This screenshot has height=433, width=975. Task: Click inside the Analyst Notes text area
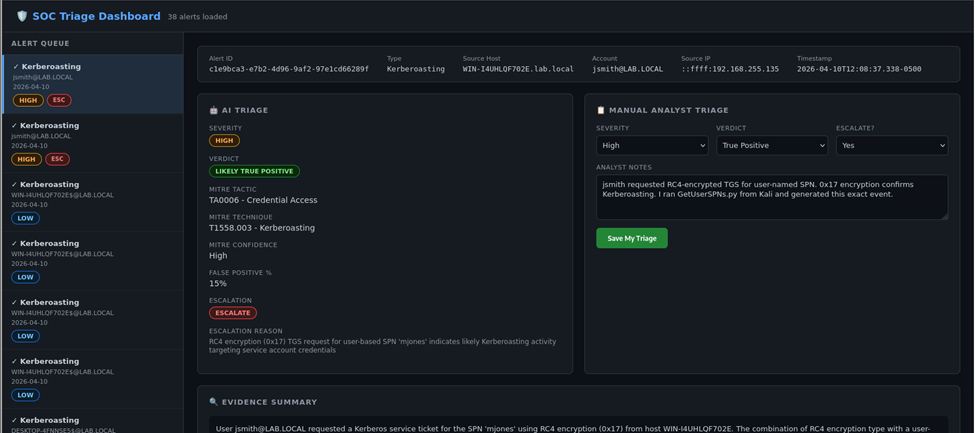[x=771, y=197]
